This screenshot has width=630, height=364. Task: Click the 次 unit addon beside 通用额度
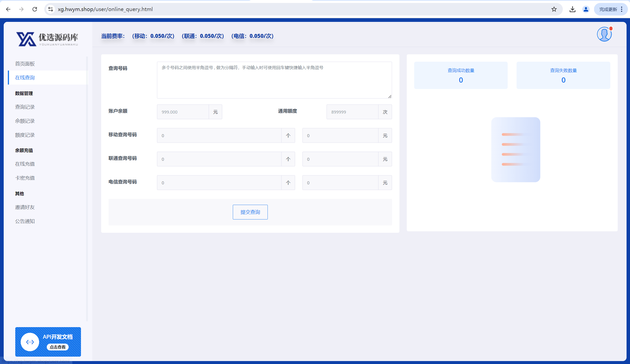click(385, 112)
